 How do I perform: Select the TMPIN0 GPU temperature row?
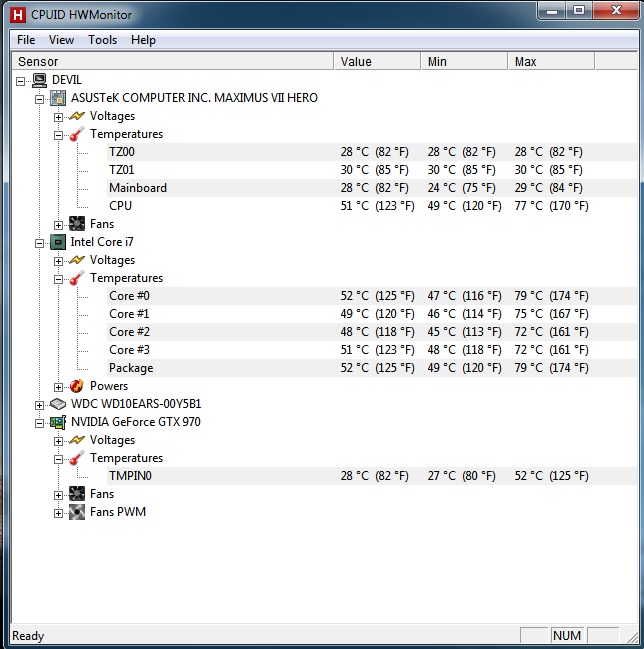tap(371, 476)
